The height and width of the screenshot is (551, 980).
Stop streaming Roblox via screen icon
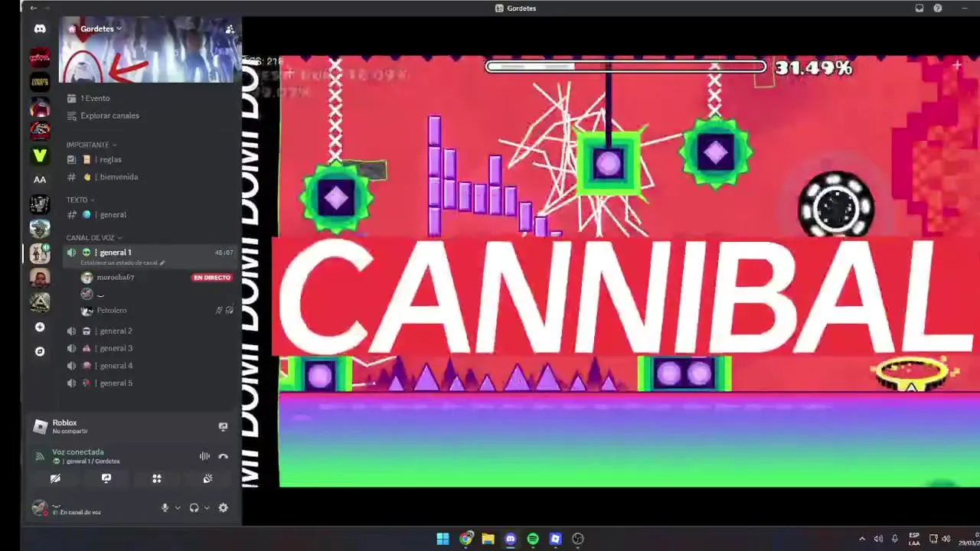pyautogui.click(x=223, y=426)
